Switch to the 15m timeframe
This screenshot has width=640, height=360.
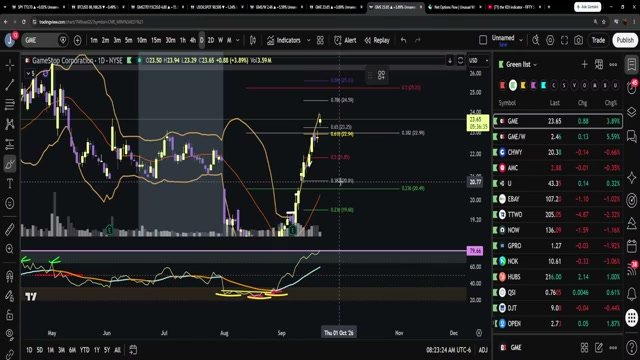pos(156,40)
